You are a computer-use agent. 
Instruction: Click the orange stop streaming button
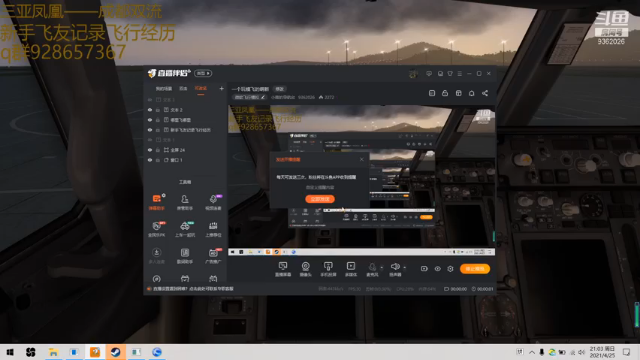(475, 269)
